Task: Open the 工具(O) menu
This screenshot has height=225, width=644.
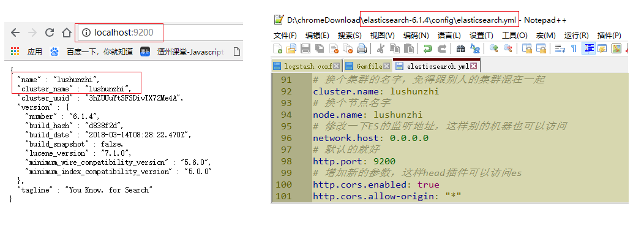Action: [515, 36]
